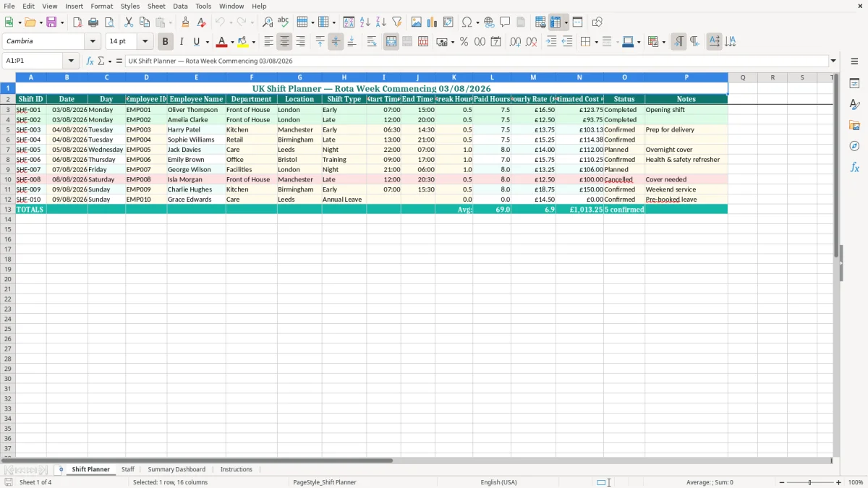Screen dimensions: 868x488
Task: Click the Increase Indent icon
Action: click(x=551, y=42)
